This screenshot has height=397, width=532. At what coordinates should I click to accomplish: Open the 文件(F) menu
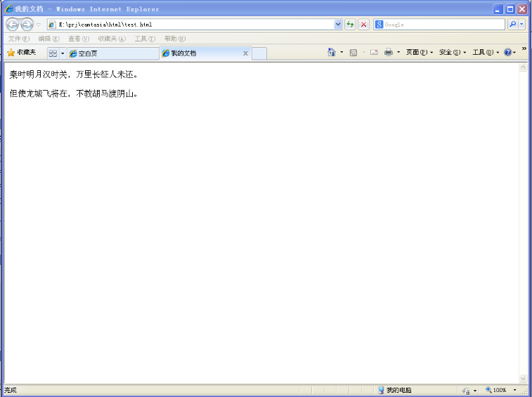tap(18, 39)
